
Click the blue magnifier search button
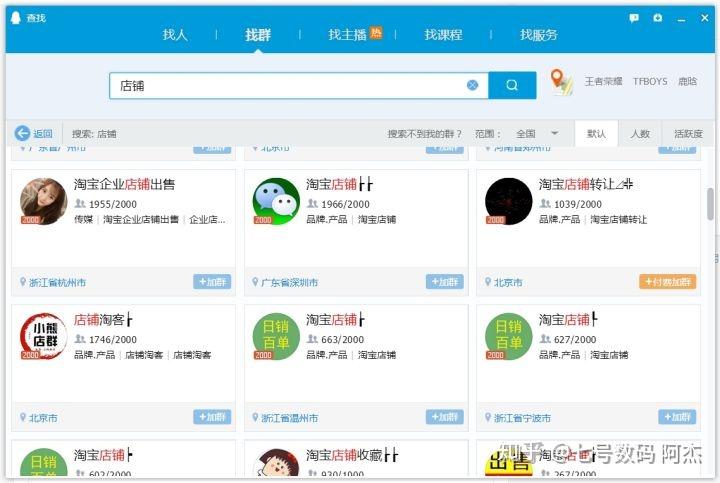(512, 85)
